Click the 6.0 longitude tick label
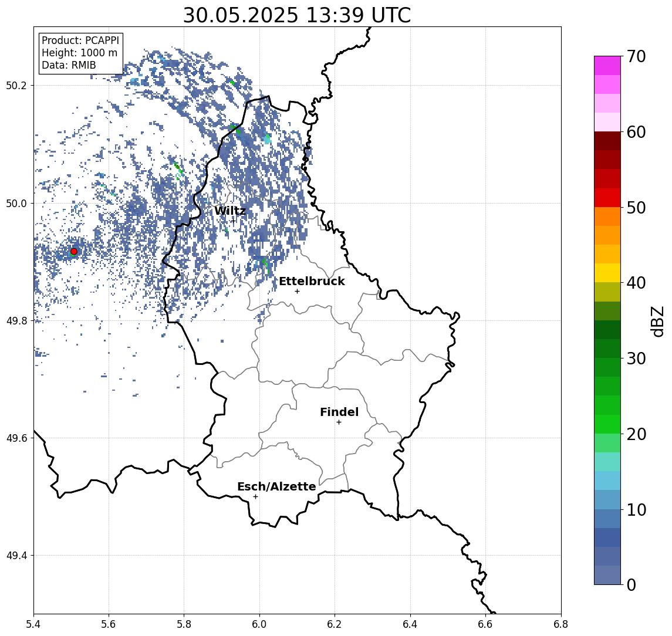This screenshot has height=636, width=672. point(259,624)
